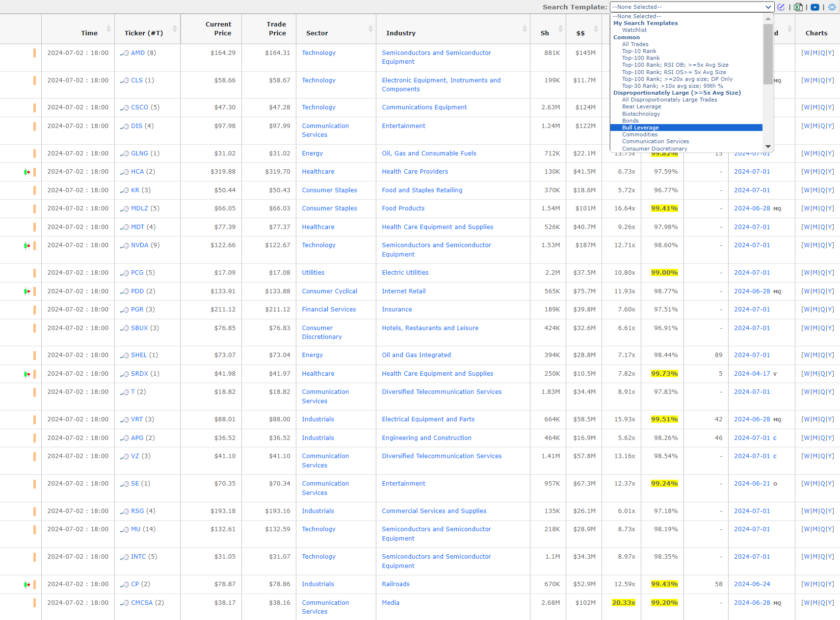Click the chart icon beside CSCO ticker
Screen dimensions: 840x620
click(x=125, y=107)
